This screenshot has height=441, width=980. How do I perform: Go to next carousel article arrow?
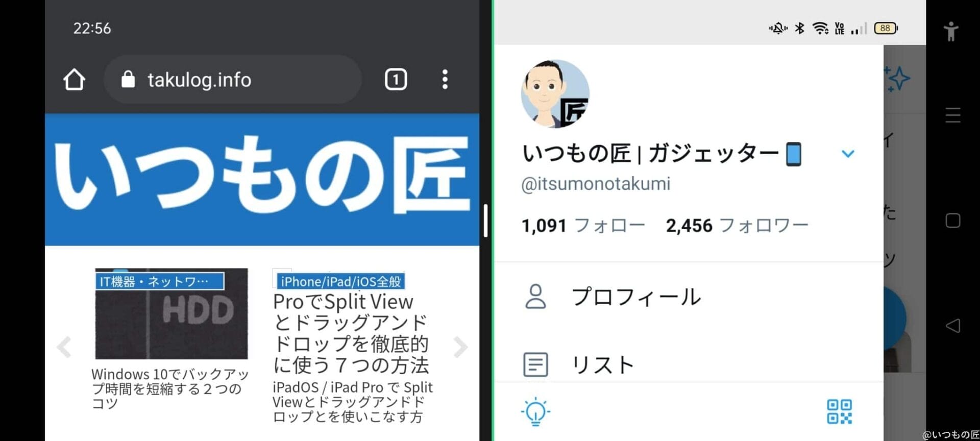pos(460,347)
